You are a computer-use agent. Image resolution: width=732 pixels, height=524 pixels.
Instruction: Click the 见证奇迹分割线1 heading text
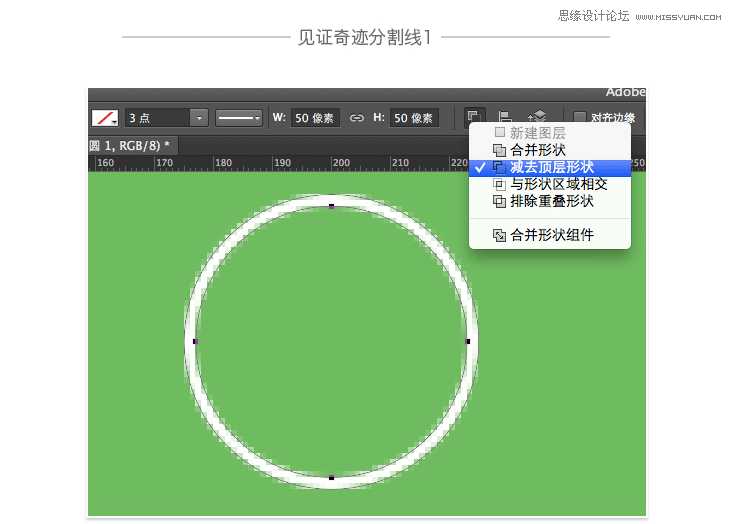click(365, 37)
